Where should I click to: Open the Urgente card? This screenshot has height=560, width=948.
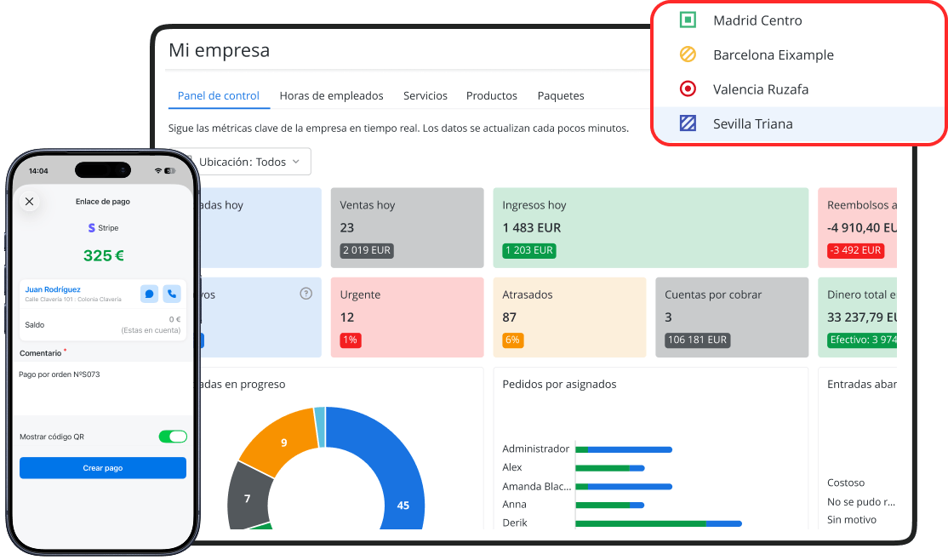coord(407,317)
